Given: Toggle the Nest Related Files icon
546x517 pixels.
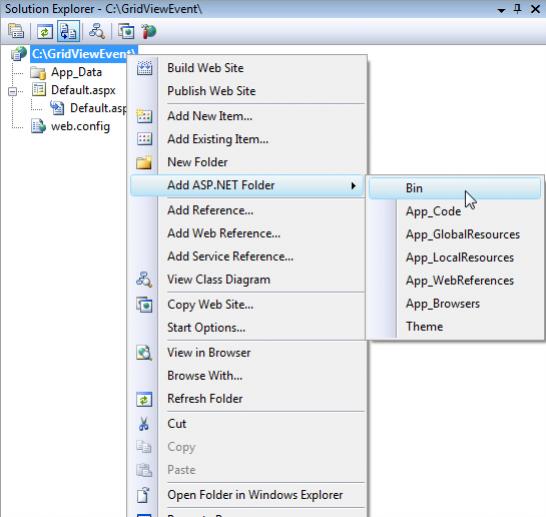Looking at the screenshot, I should point(68,31).
